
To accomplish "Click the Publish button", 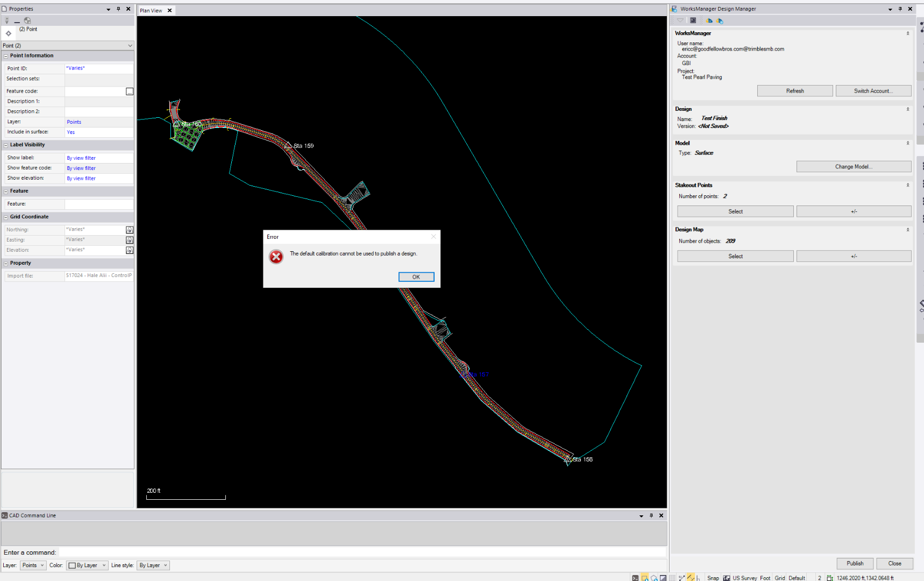I will click(x=855, y=563).
